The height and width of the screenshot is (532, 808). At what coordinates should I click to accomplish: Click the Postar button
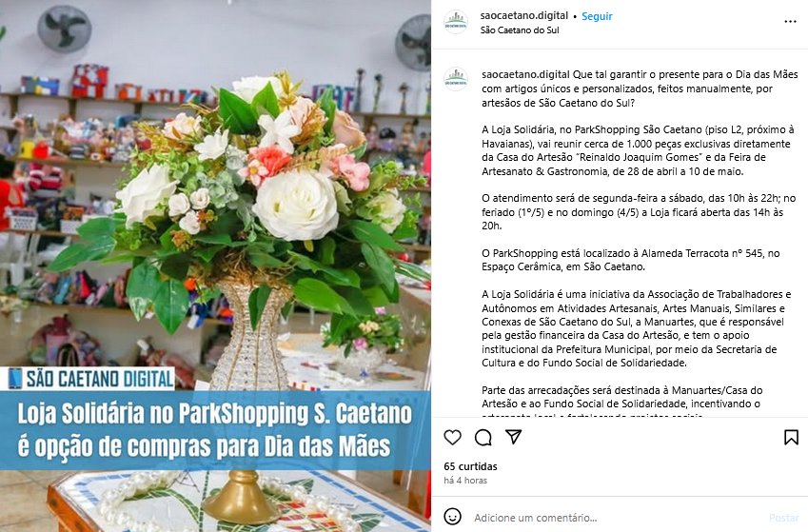(784, 518)
